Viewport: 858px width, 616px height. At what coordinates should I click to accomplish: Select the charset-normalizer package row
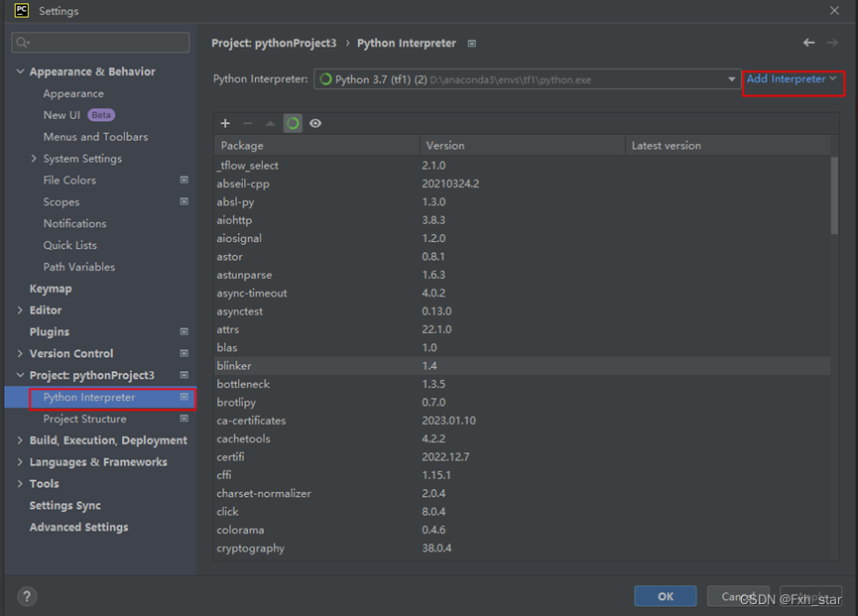click(x=522, y=493)
